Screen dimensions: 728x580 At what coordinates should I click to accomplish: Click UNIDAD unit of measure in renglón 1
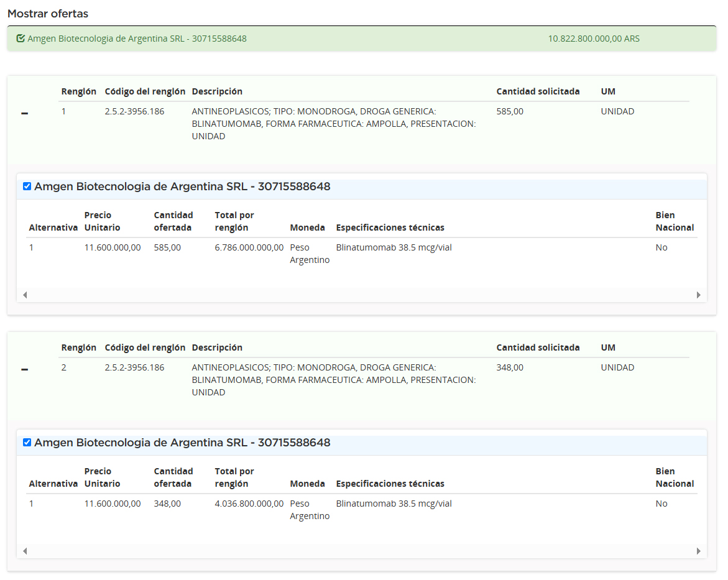(x=617, y=111)
